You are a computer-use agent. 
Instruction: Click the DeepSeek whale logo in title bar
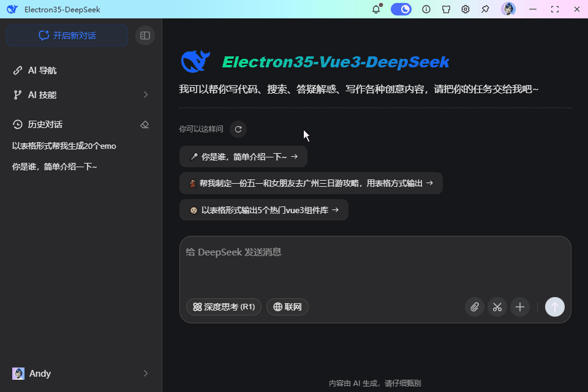pyautogui.click(x=12, y=9)
